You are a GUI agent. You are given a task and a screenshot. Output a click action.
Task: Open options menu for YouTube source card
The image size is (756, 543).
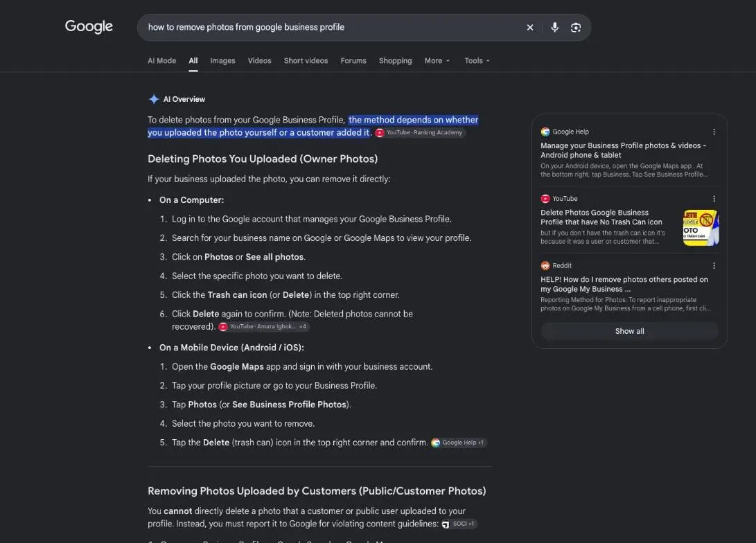(x=714, y=199)
